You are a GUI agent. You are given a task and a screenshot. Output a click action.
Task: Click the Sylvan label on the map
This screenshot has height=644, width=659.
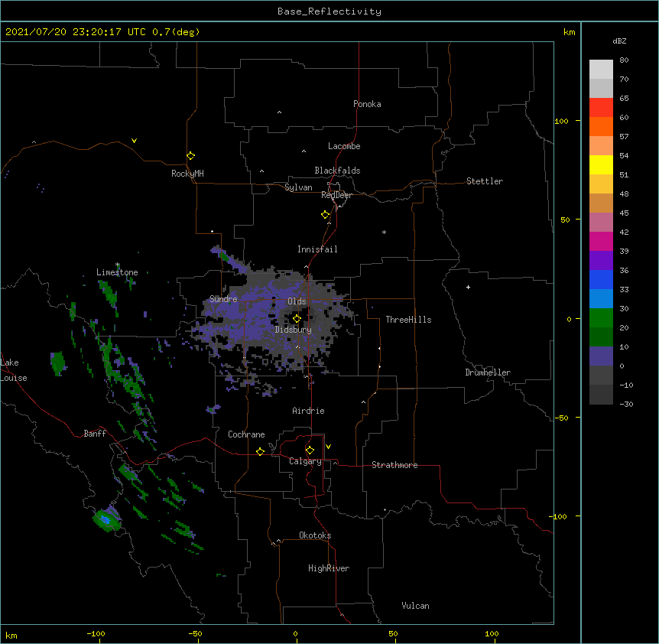pyautogui.click(x=298, y=187)
